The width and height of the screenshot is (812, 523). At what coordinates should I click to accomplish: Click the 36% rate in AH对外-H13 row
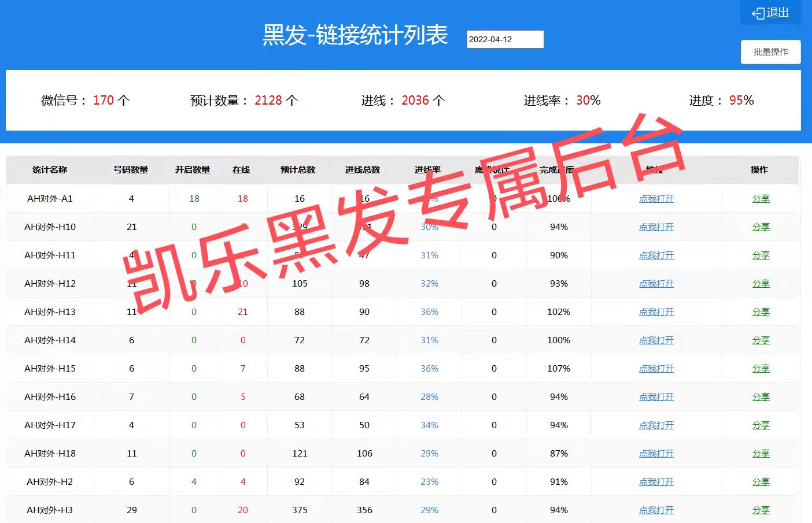(429, 312)
